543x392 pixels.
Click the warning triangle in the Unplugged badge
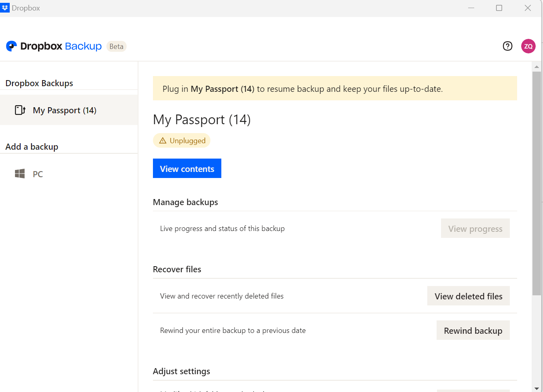click(x=163, y=141)
